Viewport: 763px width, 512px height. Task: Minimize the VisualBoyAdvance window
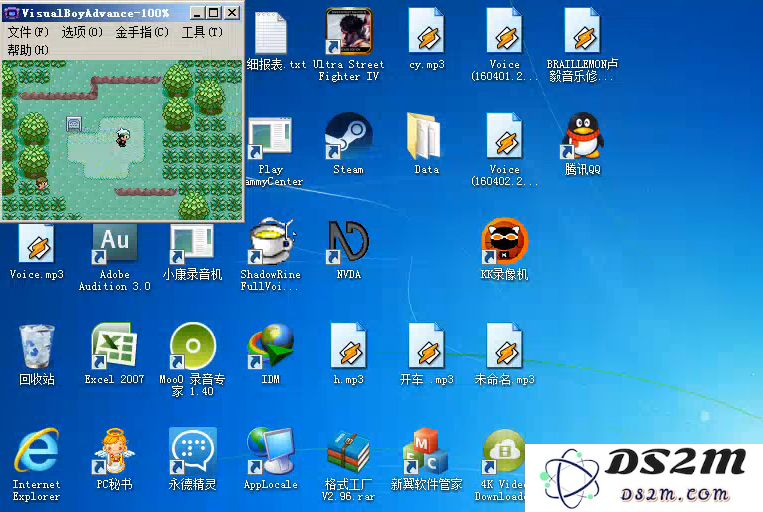(197, 13)
